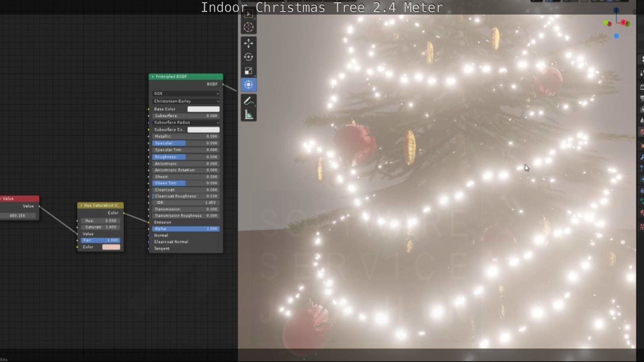Click the Specular Tint value field
The width and height of the screenshot is (644, 362).
[186, 150]
